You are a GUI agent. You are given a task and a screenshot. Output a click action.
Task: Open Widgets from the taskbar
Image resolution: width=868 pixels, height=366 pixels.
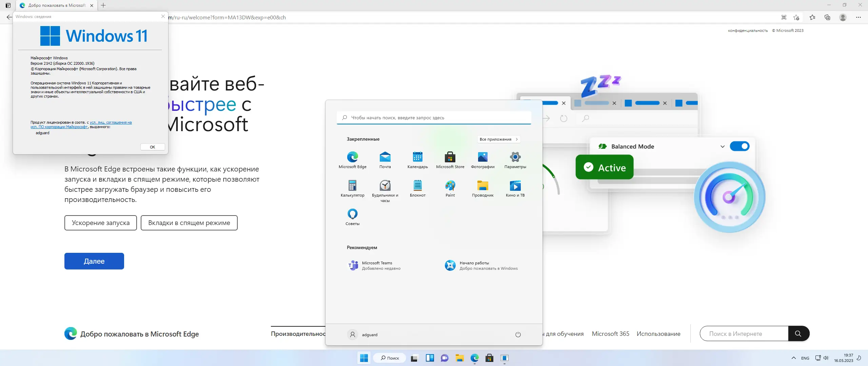(430, 358)
